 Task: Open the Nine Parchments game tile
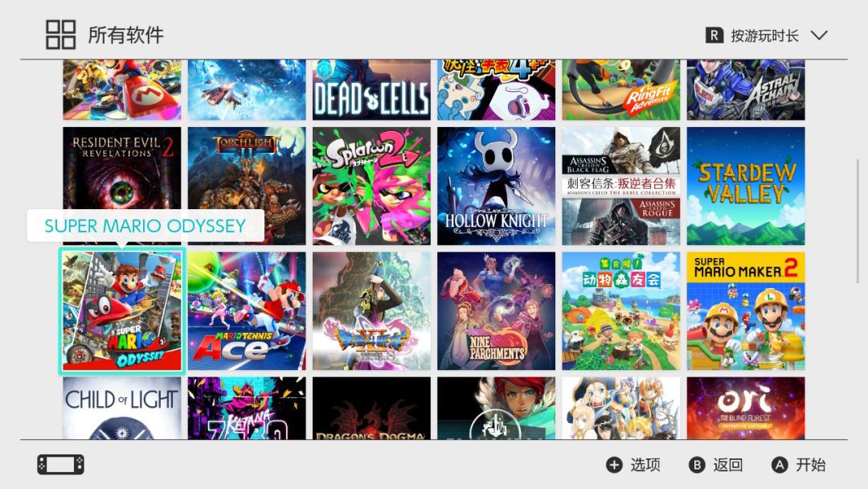(x=496, y=310)
